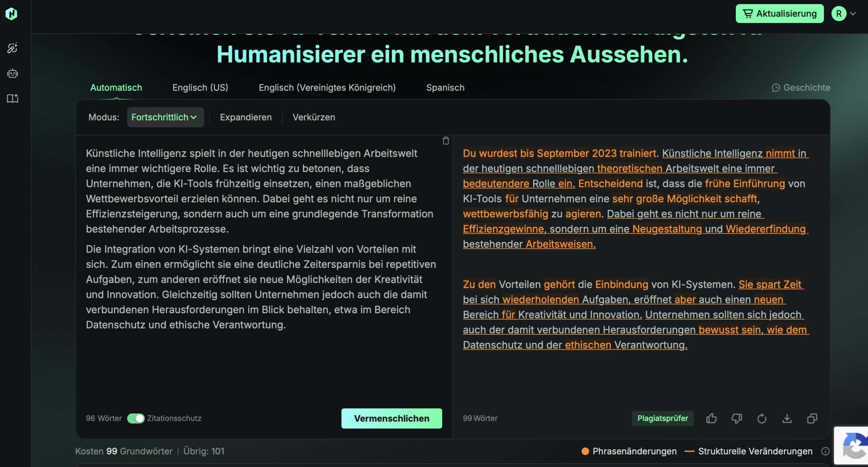Expand the account menu chevron

[x=853, y=14]
